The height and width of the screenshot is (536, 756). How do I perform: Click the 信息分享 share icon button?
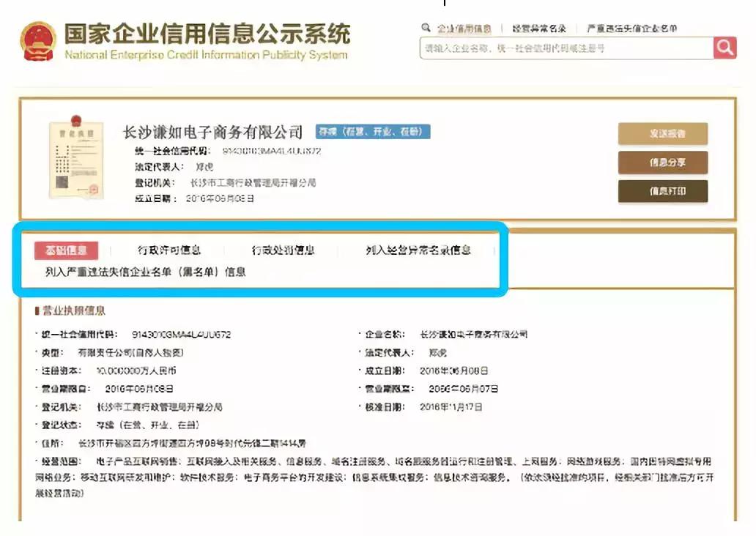(662, 163)
